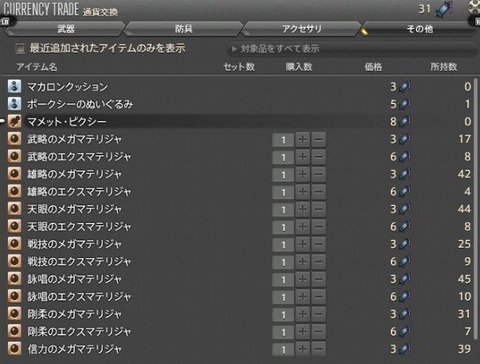Toggle 最近追加されたアイテムのみを表示 checkbox
This screenshot has height=364, width=480.
click(x=20, y=49)
